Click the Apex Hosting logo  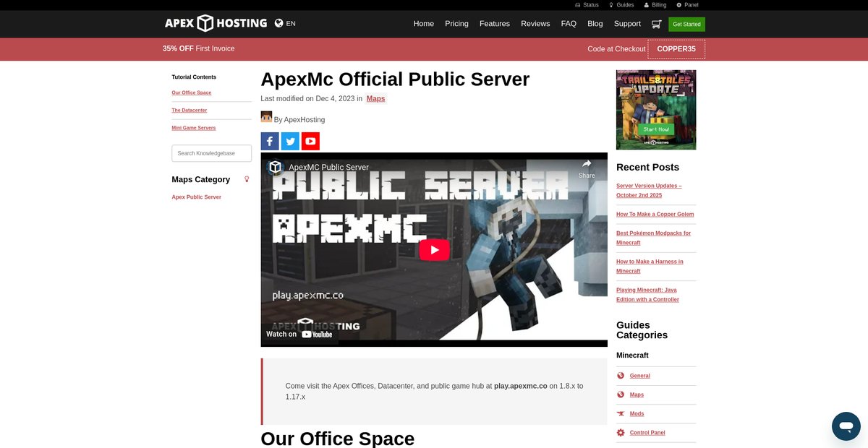click(216, 23)
